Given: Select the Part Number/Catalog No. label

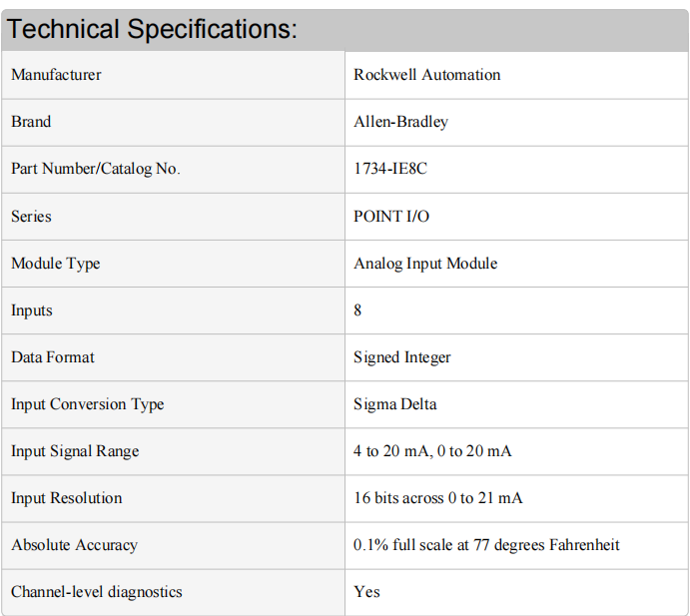Looking at the screenshot, I should point(96,169).
